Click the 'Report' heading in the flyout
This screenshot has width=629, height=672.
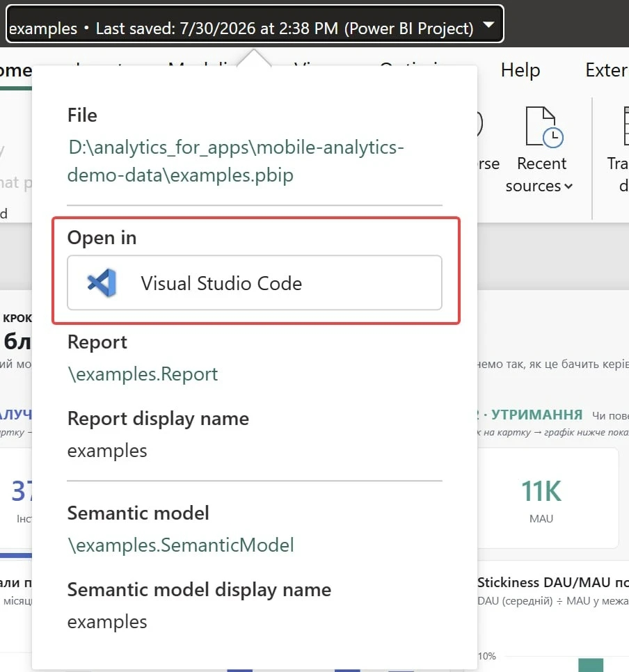click(97, 342)
